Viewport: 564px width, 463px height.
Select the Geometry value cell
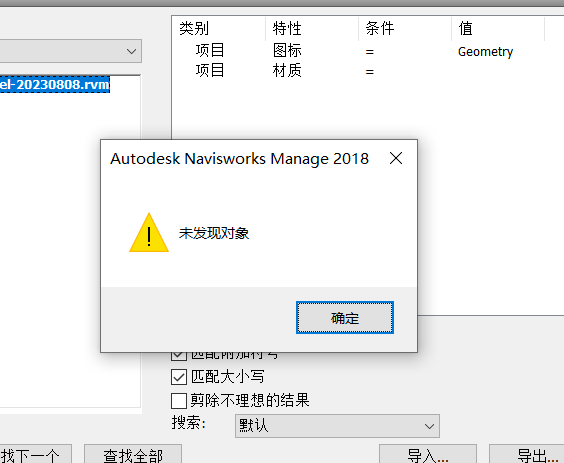(485, 51)
